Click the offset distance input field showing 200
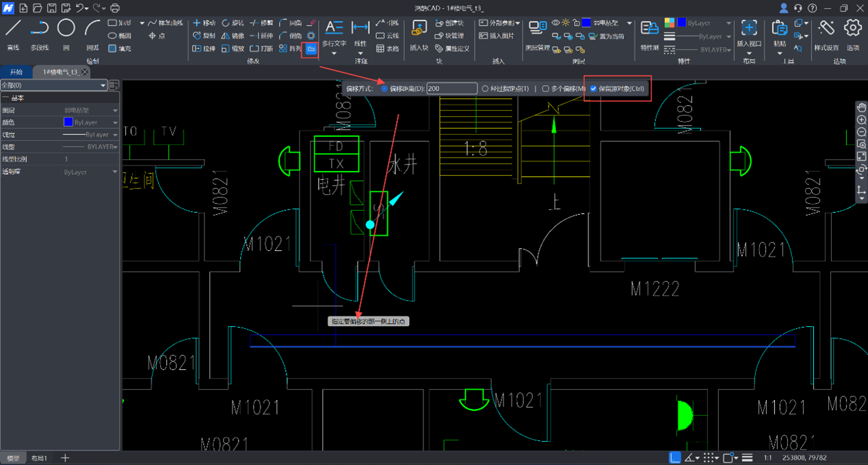Screen dimensions: 868x465 coord(451,89)
